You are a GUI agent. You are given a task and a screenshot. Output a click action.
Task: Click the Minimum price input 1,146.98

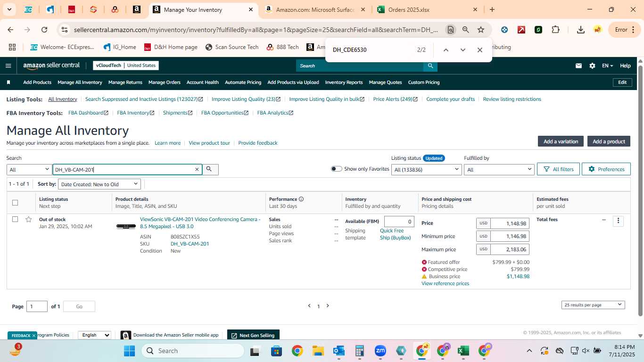[x=510, y=236]
